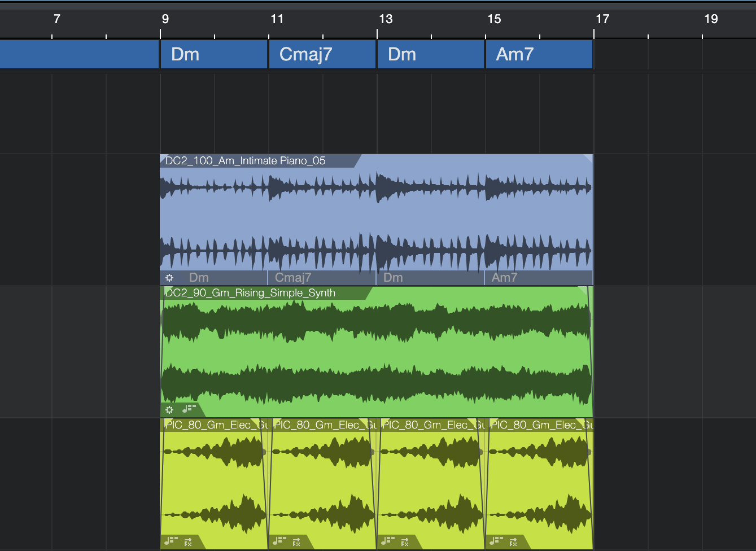756x551 pixels.
Task: Select the Am7 chord block in the chord track
Action: pos(539,54)
